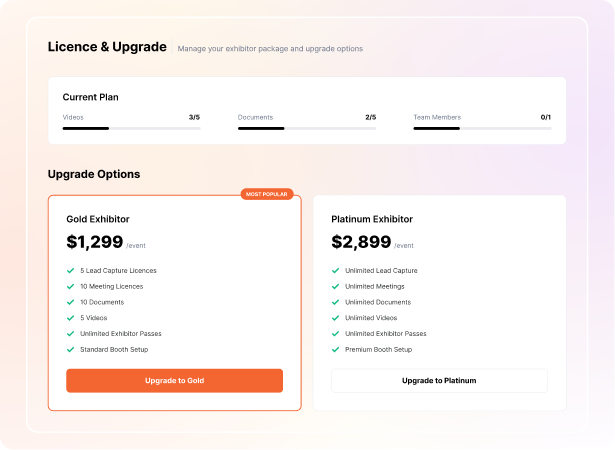Click checkmark beside Premium Booth Setup
Viewport: 615px width, 450px height.
coord(335,350)
